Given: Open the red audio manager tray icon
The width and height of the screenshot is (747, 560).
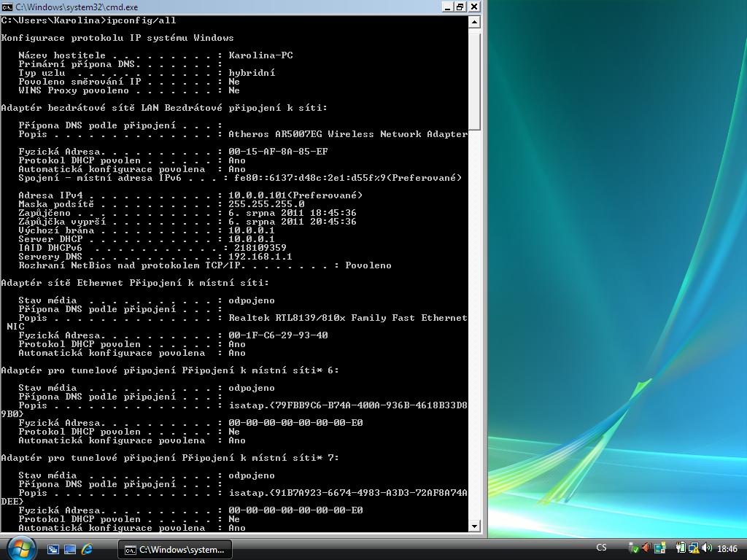Looking at the screenshot, I should click(646, 548).
